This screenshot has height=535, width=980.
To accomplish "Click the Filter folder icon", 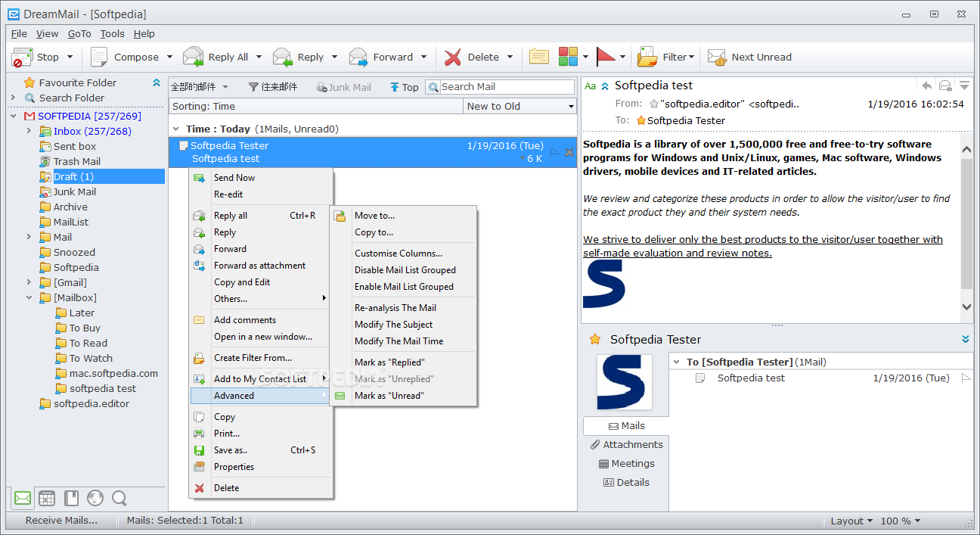I will coord(648,57).
